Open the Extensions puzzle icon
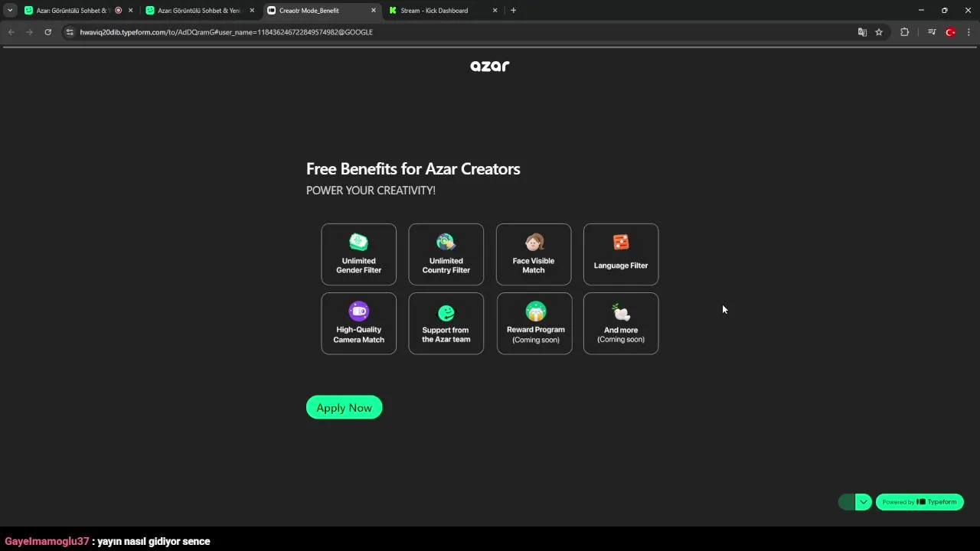This screenshot has height=551, width=980. tap(904, 32)
